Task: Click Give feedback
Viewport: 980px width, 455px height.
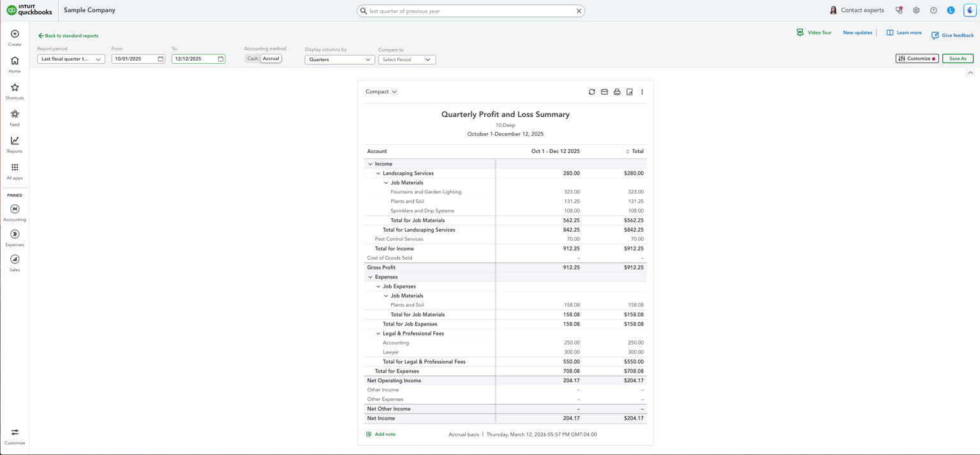Action: point(953,36)
